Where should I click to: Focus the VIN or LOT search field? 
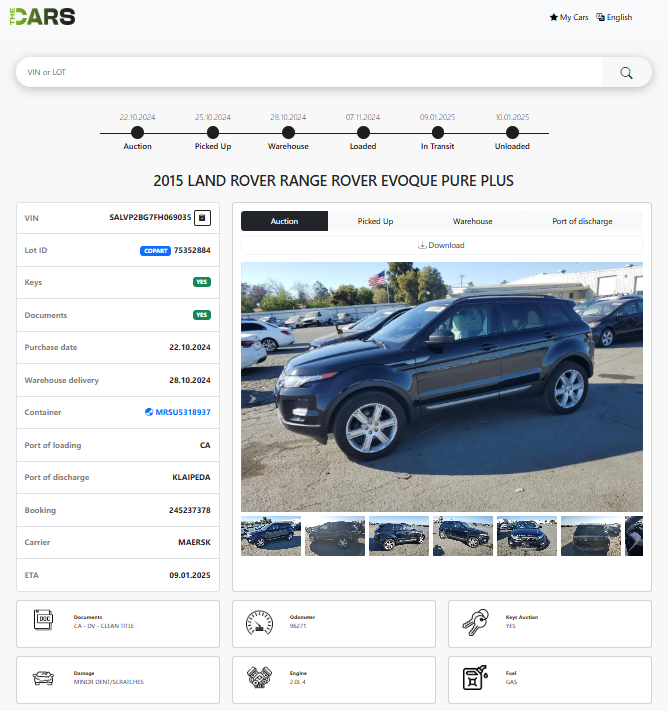click(309, 72)
